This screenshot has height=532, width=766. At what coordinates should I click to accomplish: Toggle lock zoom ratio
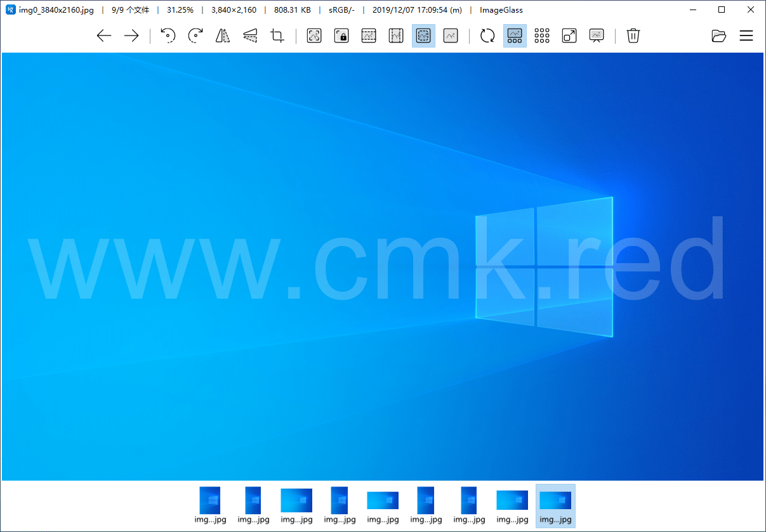(x=341, y=36)
